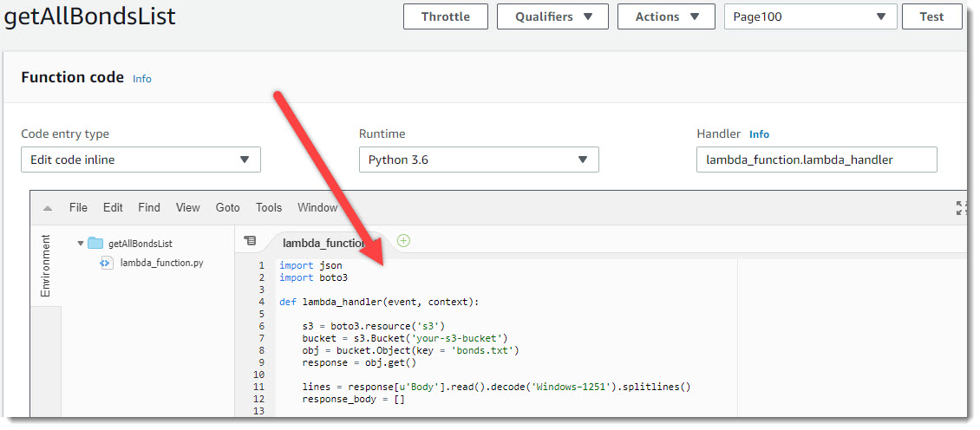This screenshot has width=980, height=430.
Task: Collapse the getAllBondsList folder arrow
Action: tap(80, 243)
